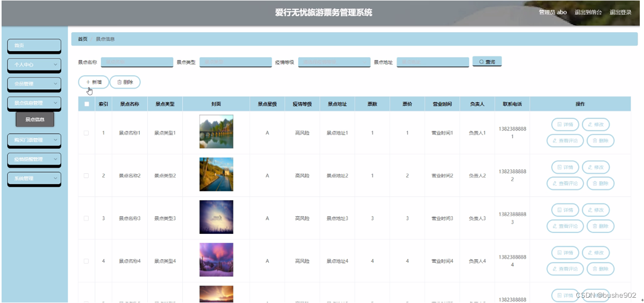Expand the 疫情提醒管理 sidebar menu

point(34,159)
